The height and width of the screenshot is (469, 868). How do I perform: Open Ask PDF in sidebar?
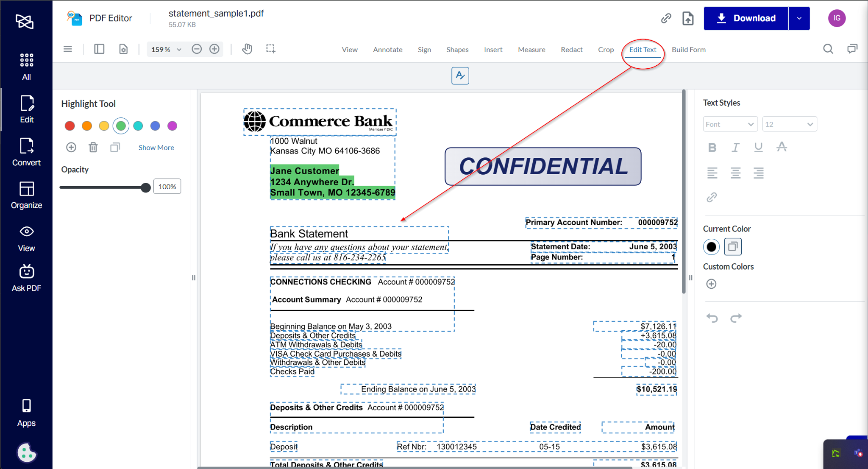[26, 278]
